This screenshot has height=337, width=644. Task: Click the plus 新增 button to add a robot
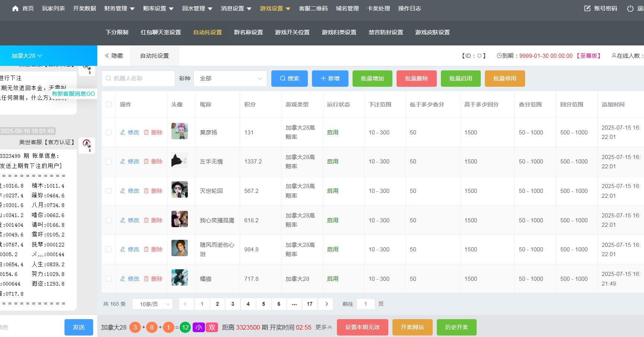pyautogui.click(x=330, y=79)
